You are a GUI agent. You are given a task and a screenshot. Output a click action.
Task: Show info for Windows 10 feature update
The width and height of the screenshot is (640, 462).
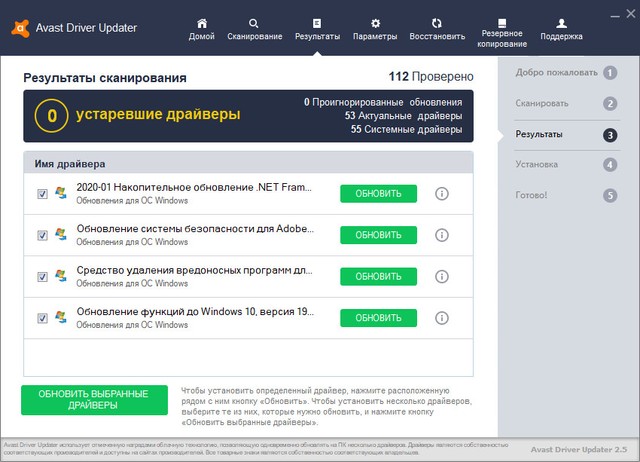pos(442,318)
